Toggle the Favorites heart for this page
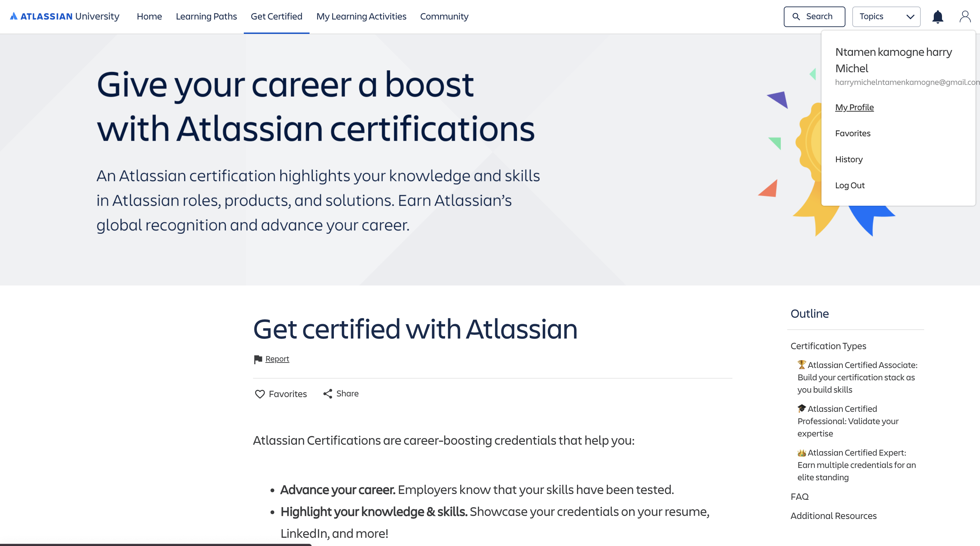 [x=260, y=394]
